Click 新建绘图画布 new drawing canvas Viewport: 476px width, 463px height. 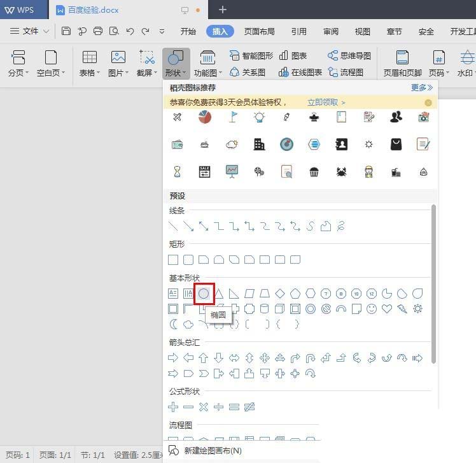coord(213,451)
